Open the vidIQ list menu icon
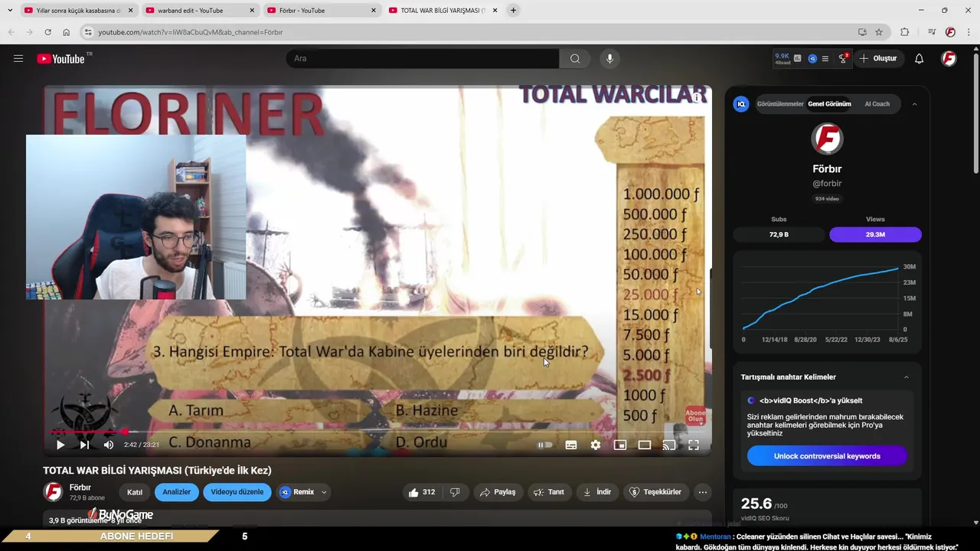Screen dimensions: 980x551 coord(825,58)
